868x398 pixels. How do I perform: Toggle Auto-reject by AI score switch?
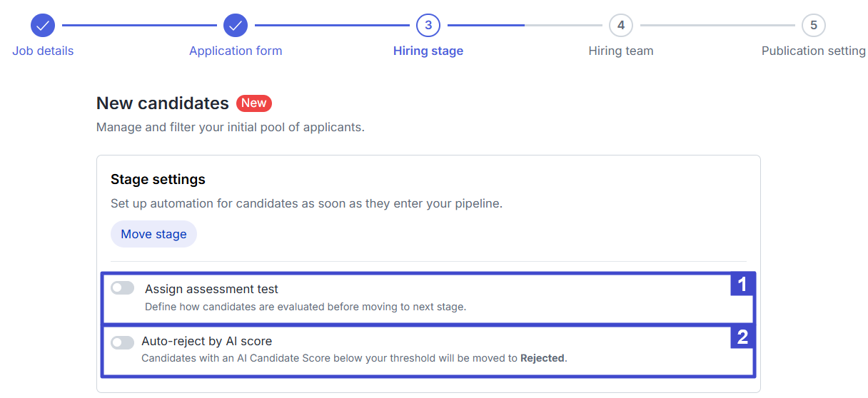[123, 342]
